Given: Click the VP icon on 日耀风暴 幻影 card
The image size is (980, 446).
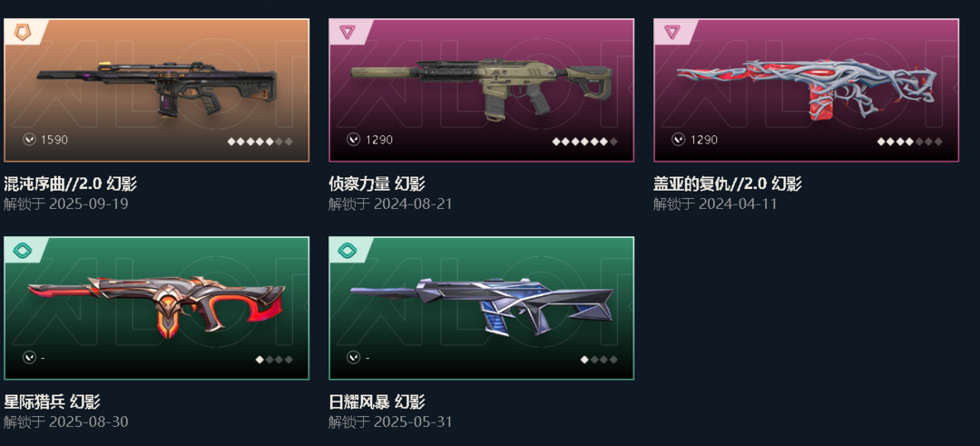Looking at the screenshot, I should coord(354,357).
